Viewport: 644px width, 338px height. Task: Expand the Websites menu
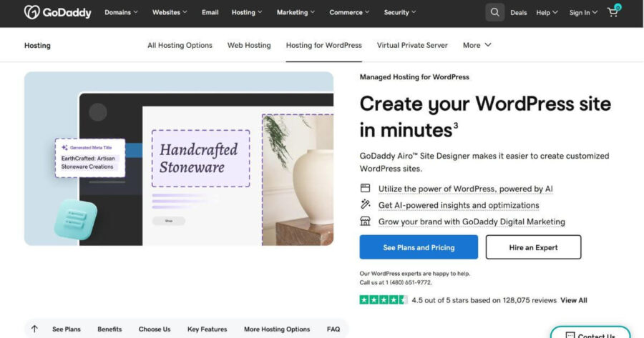tap(170, 12)
